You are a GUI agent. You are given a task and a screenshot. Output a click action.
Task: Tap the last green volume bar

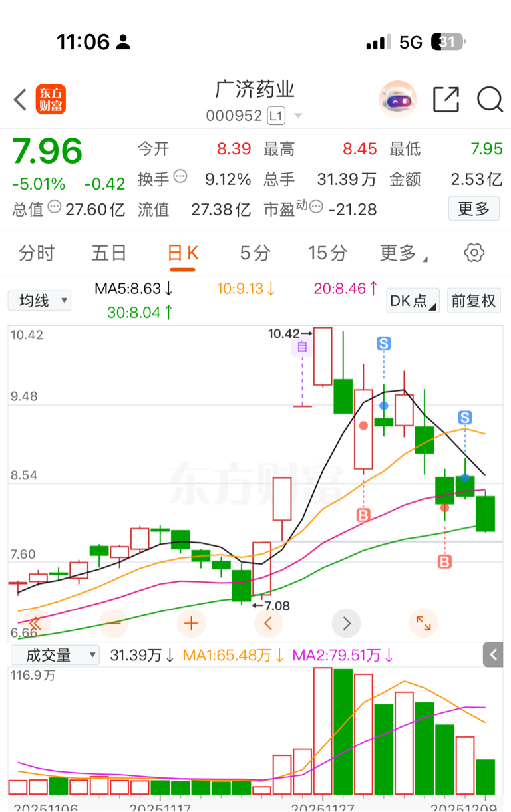tap(486, 777)
